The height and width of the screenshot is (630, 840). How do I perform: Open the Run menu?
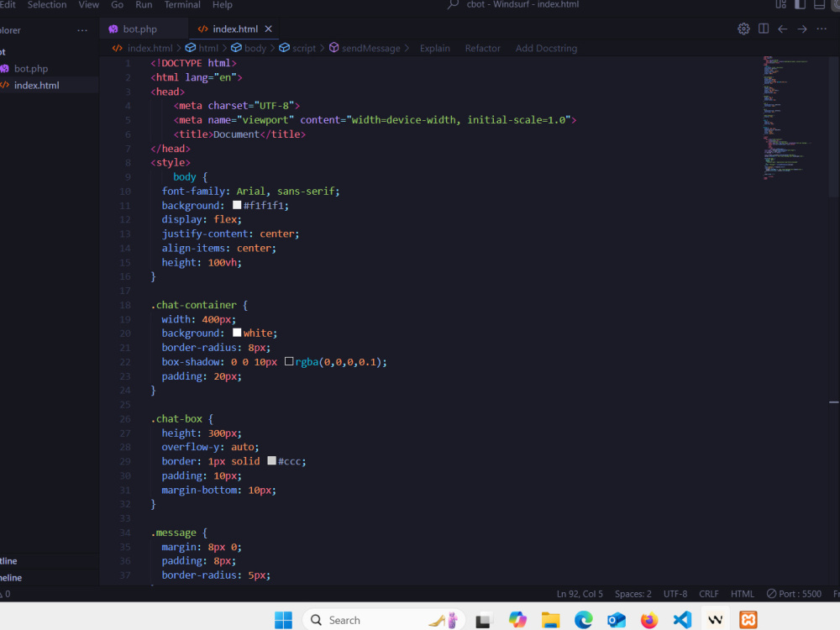pyautogui.click(x=144, y=5)
